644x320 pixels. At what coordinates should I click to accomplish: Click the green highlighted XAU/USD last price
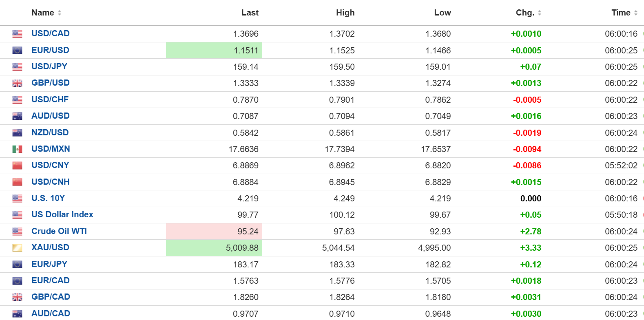(242, 248)
